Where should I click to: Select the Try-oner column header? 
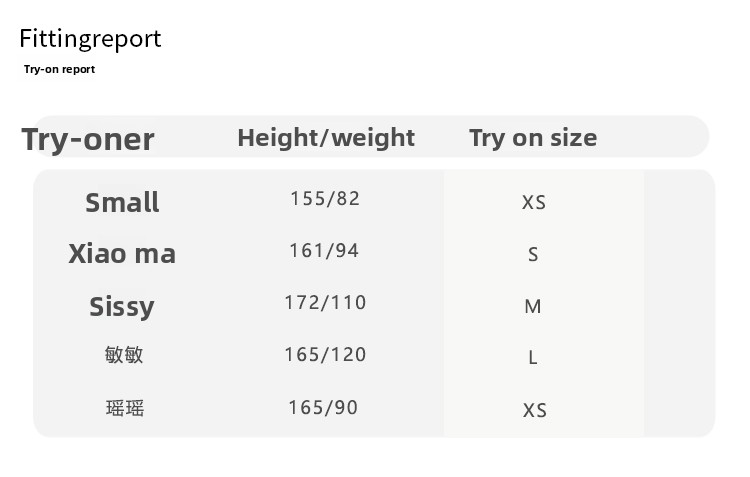point(88,139)
